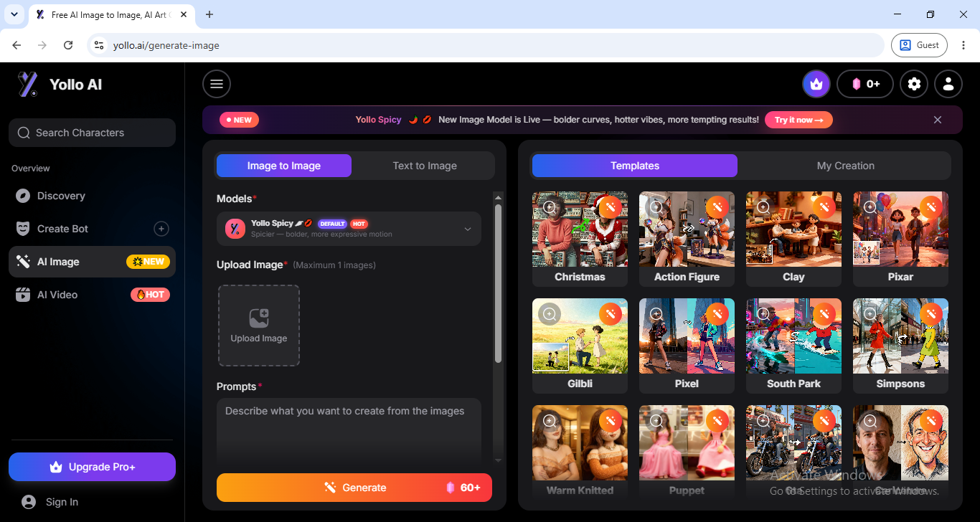Click the magic wand on Simpsons template

(930, 314)
